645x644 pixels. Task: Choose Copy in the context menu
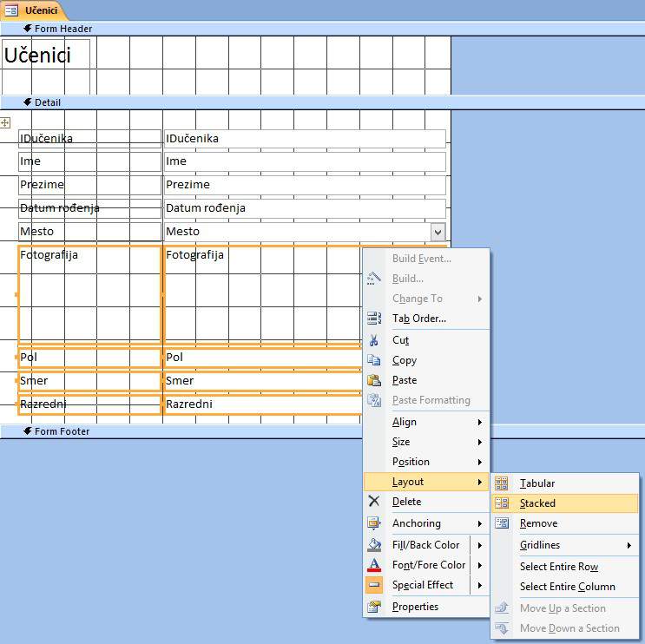426,360
